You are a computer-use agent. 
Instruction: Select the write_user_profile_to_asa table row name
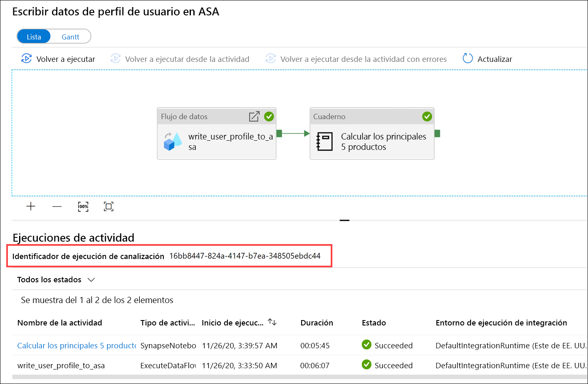(x=61, y=365)
